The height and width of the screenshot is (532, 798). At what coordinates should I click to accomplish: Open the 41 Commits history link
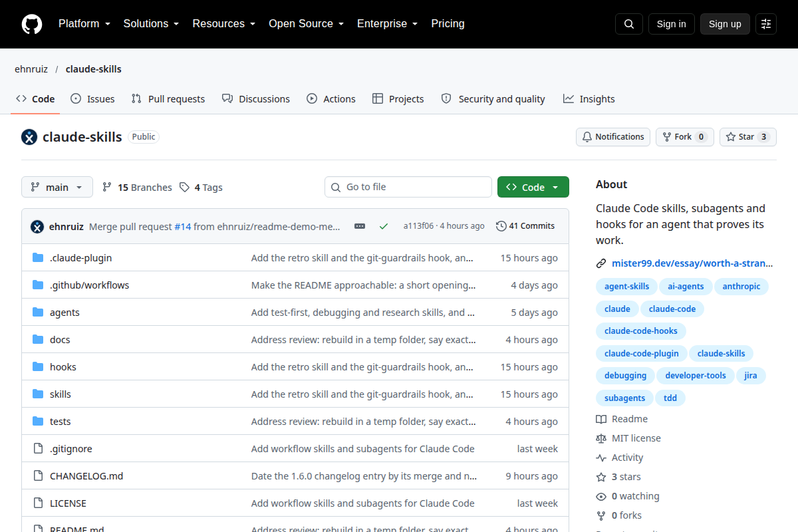[x=525, y=226]
